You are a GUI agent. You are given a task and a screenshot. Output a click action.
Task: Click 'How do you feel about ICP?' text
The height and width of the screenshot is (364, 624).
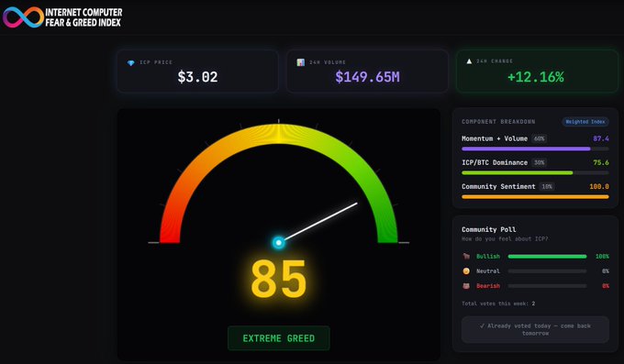pos(505,239)
